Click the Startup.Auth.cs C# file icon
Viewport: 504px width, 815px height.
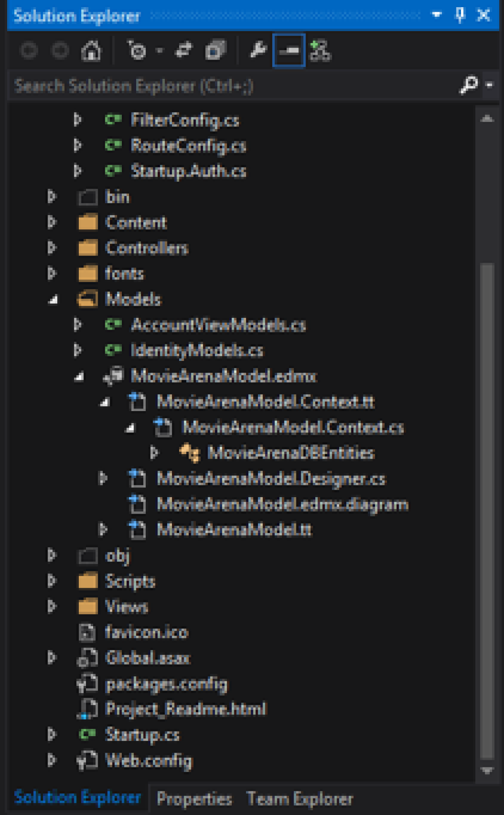[113, 171]
